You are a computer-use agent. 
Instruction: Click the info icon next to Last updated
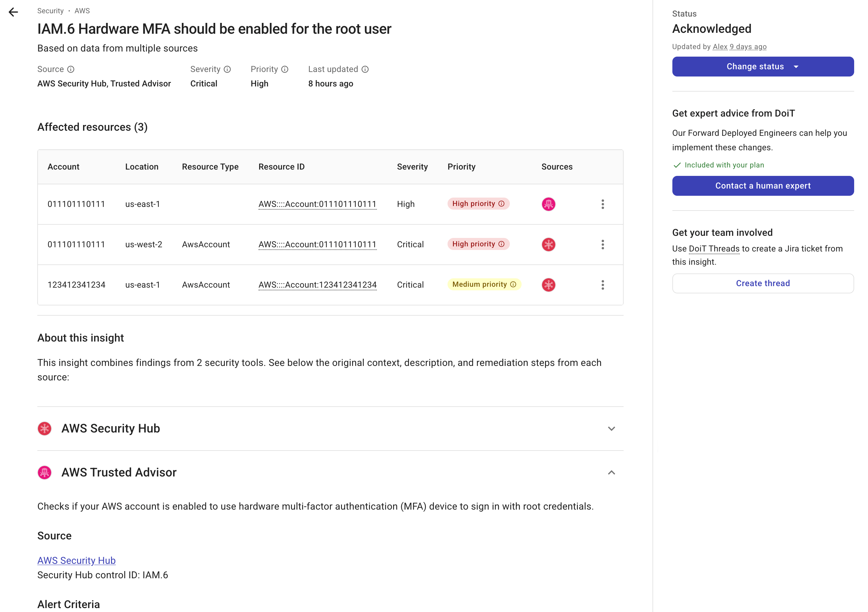(365, 69)
